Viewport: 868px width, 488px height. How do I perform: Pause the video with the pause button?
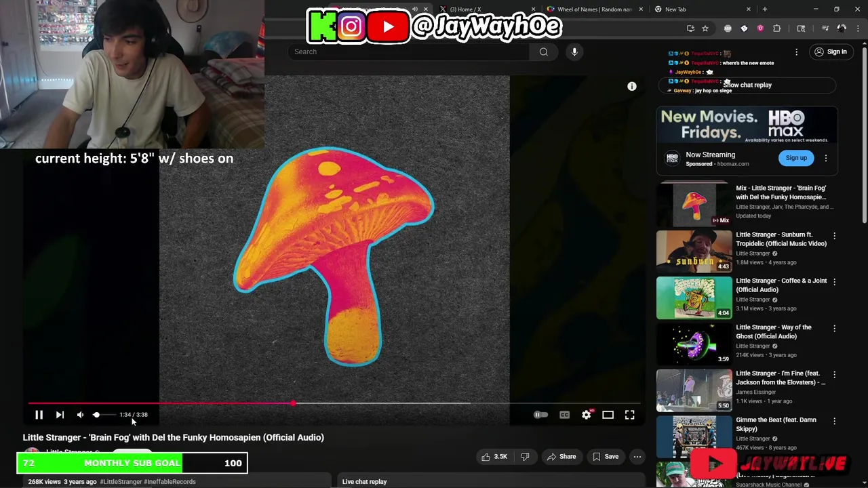[39, 415]
